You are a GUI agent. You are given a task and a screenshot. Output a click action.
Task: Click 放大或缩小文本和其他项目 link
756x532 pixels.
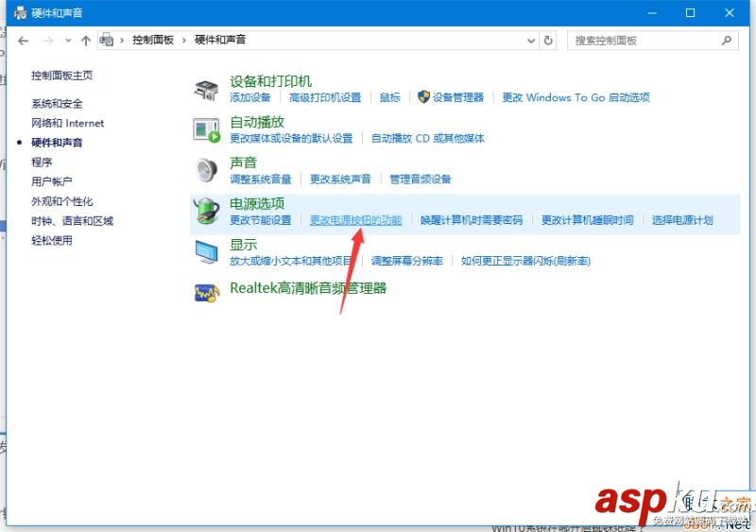291,261
